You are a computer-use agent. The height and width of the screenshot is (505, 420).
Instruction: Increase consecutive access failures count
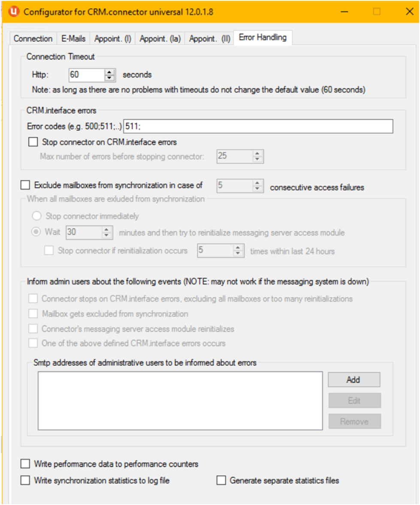[x=257, y=183]
